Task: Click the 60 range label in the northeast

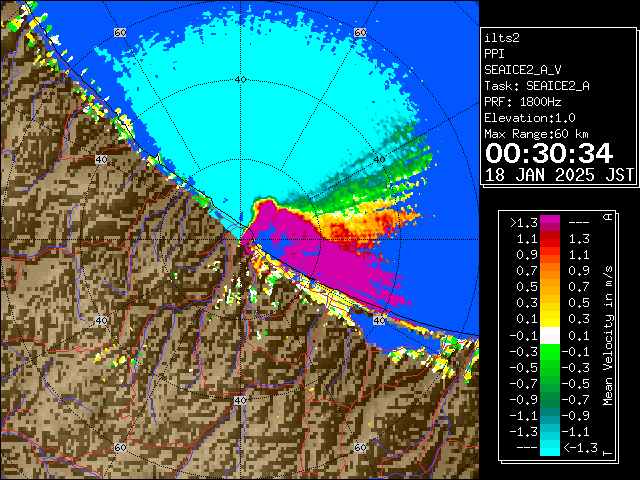Action: (360, 33)
